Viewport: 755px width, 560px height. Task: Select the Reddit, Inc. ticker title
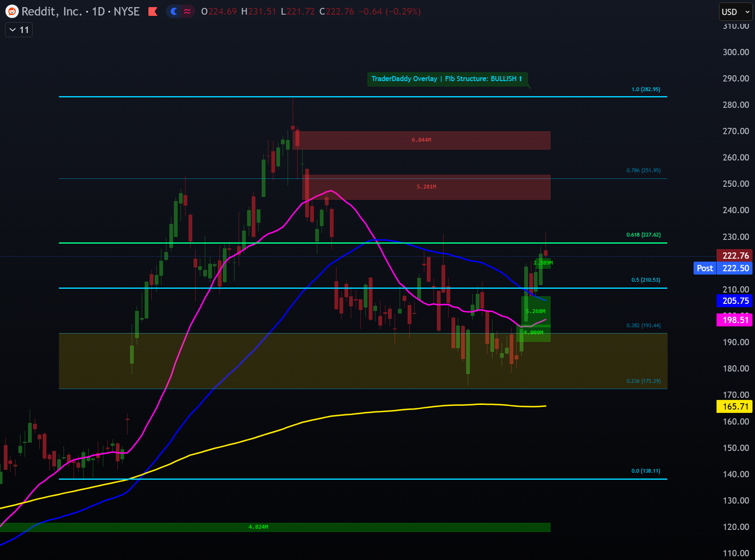click(x=59, y=12)
